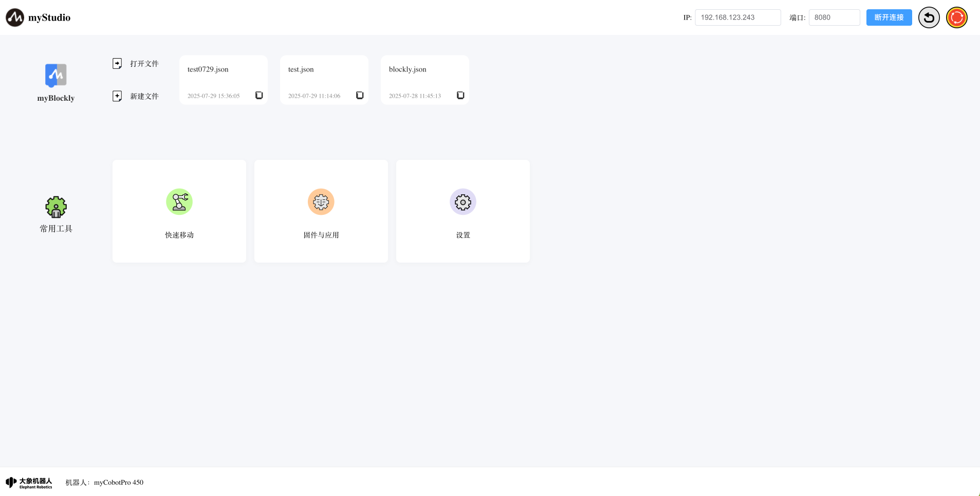Click copy icon on blockly.json card
Image resolution: width=980 pixels, height=496 pixels.
460,96
